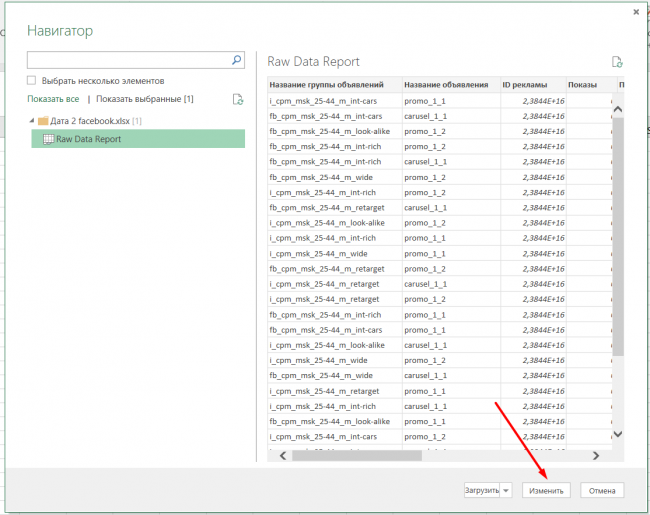Click the folder icon of Дата 2 facebook.xlsx
650x515 pixels.
44,121
